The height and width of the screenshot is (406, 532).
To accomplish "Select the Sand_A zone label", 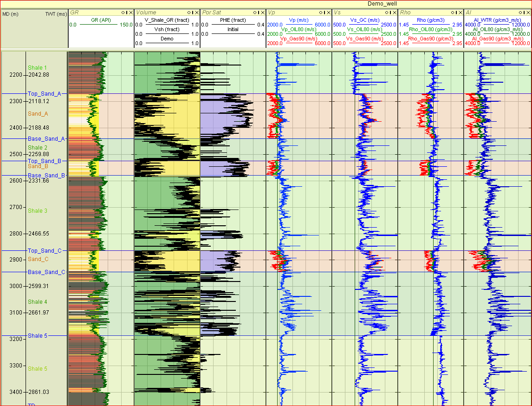I will click(x=38, y=114).
